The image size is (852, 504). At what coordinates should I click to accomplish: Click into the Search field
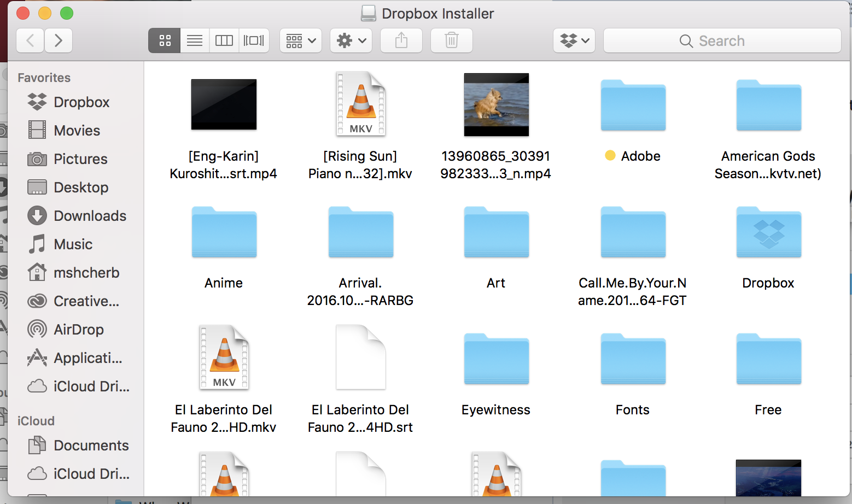click(x=722, y=40)
